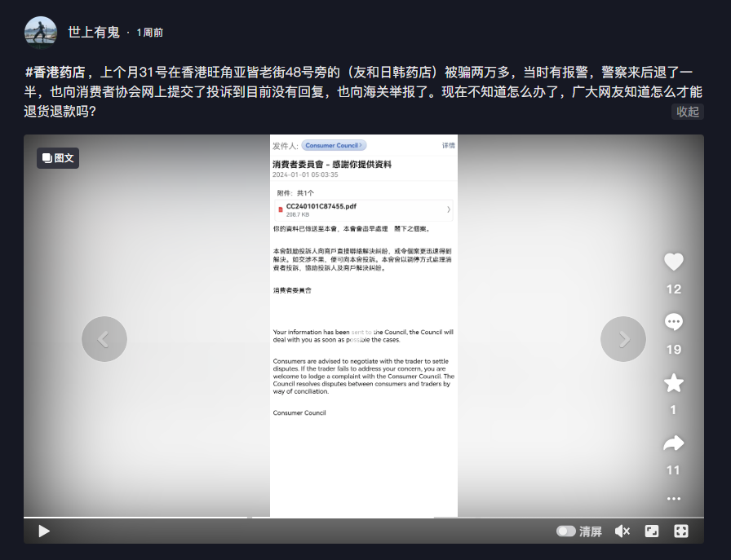Click the 图文 image-text badge
This screenshot has height=560, width=731.
coord(58,158)
